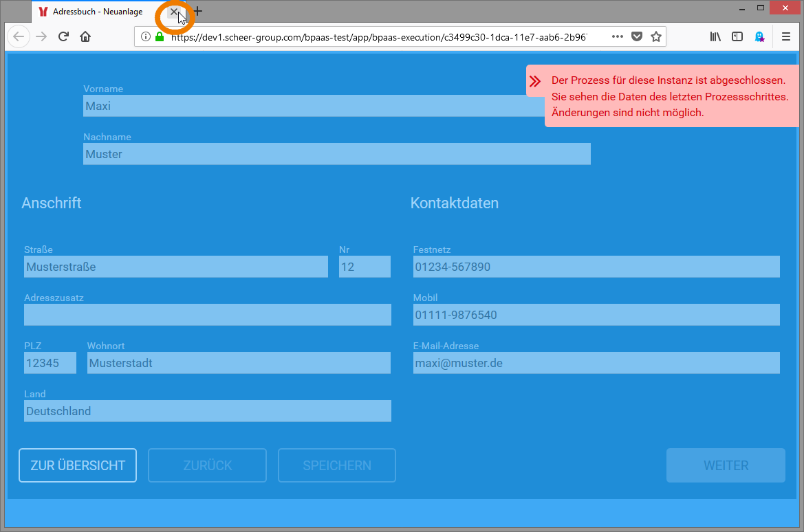804x532 pixels.
Task: Click the Kontaktdaten section heading
Action: point(455,203)
